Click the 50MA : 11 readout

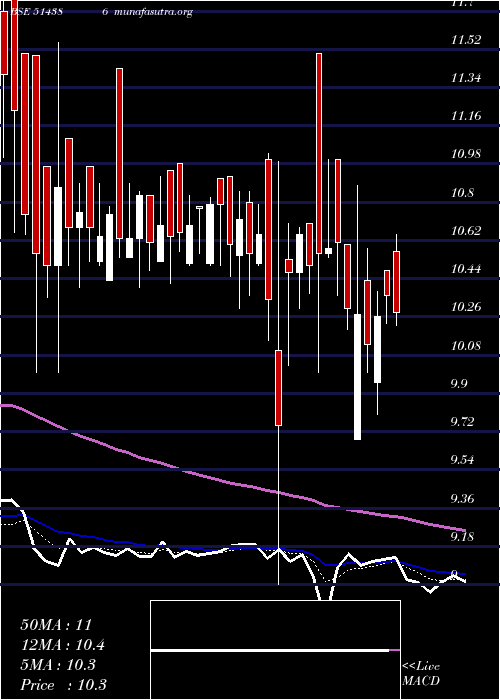point(56,625)
